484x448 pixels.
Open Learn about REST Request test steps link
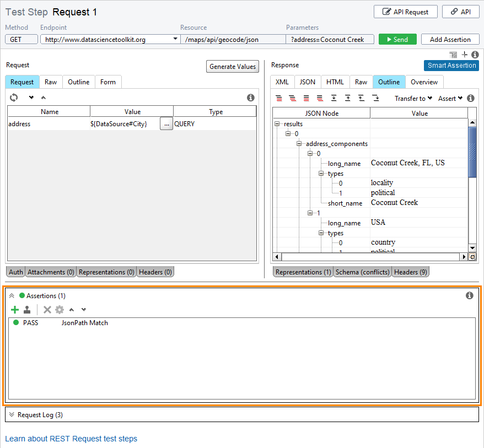tap(71, 439)
